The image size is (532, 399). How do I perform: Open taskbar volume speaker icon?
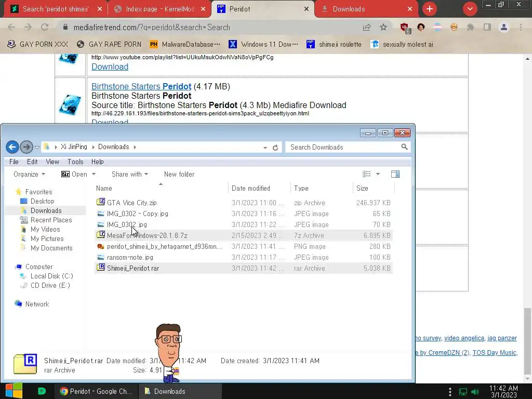point(475,392)
